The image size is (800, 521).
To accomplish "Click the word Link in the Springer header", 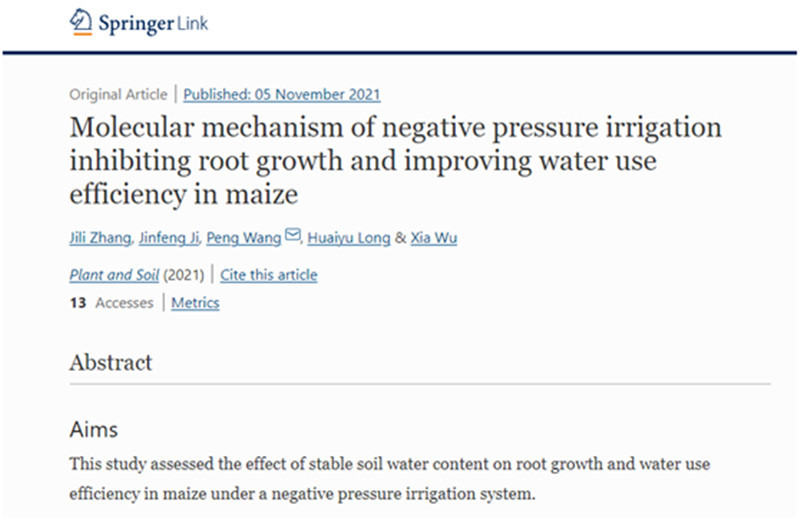I will 193,23.
